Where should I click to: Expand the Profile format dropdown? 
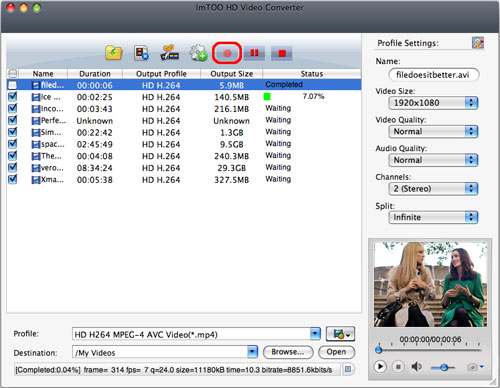(x=315, y=334)
